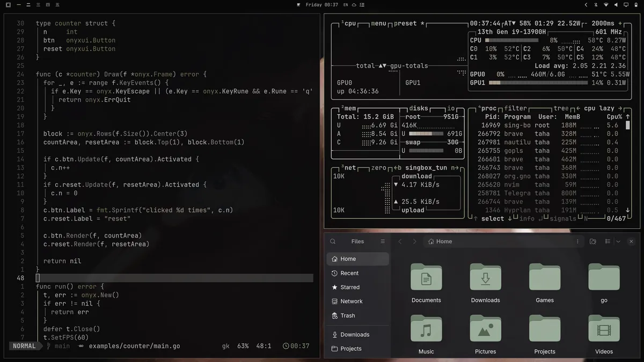Open the Videos folder
Screen dimensions: 644x362
[604, 335]
